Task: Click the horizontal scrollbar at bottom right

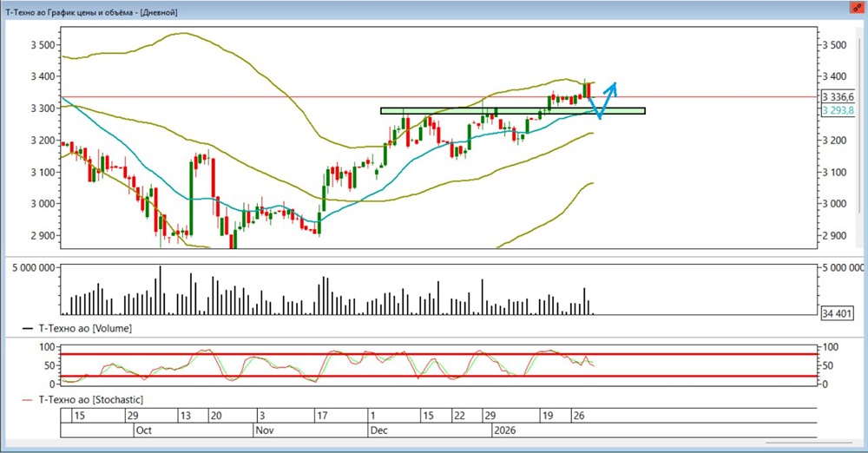Action: (809, 443)
